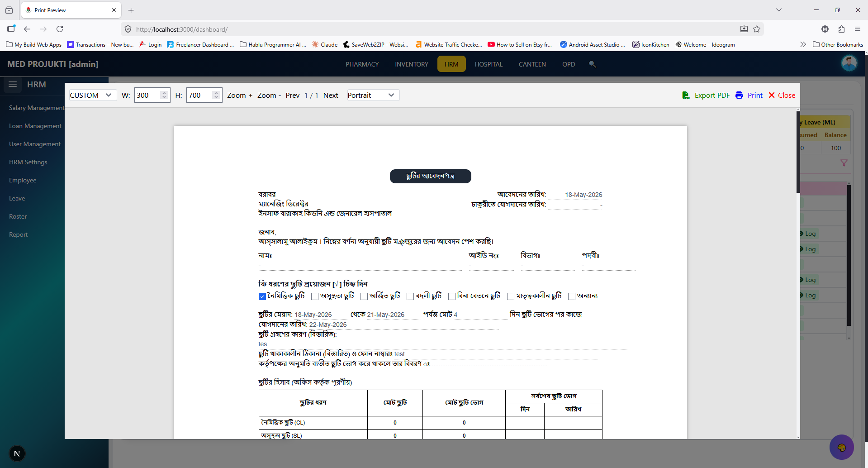Check the মাতৃত্বকালীন ছুটি checkbox

point(511,296)
